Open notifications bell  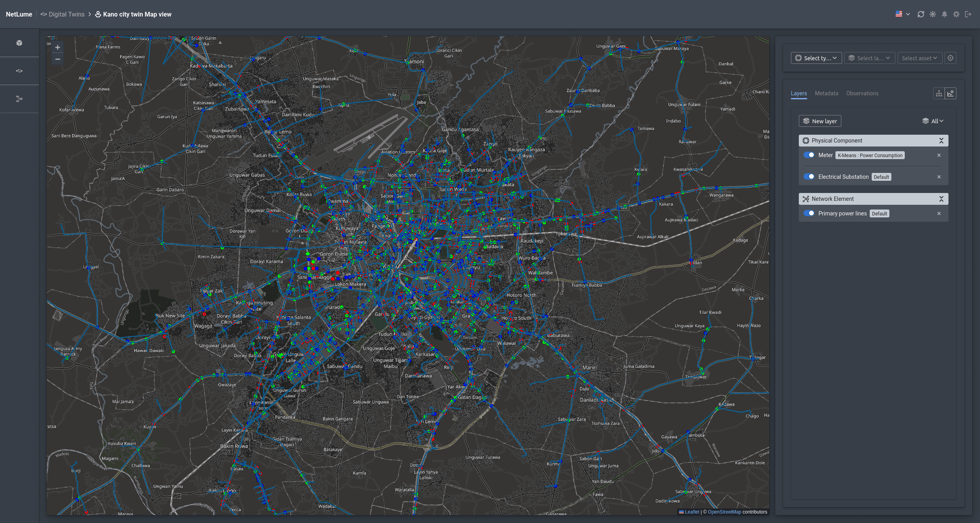click(x=945, y=14)
